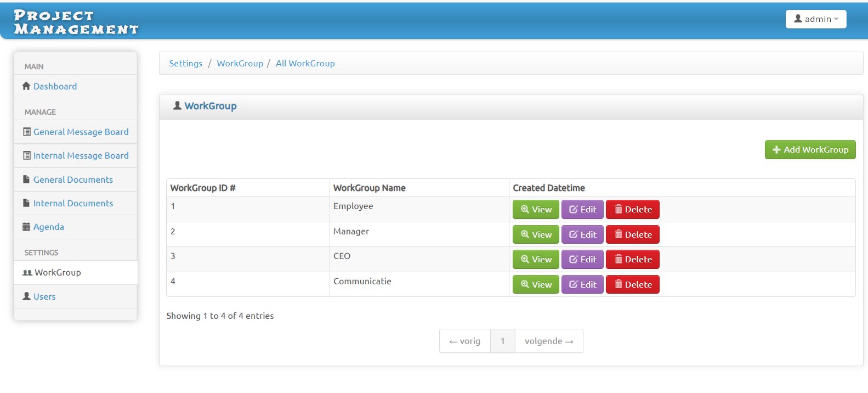Click the WorkGroup people icon in sidebar
The image size is (868, 393).
click(x=27, y=273)
